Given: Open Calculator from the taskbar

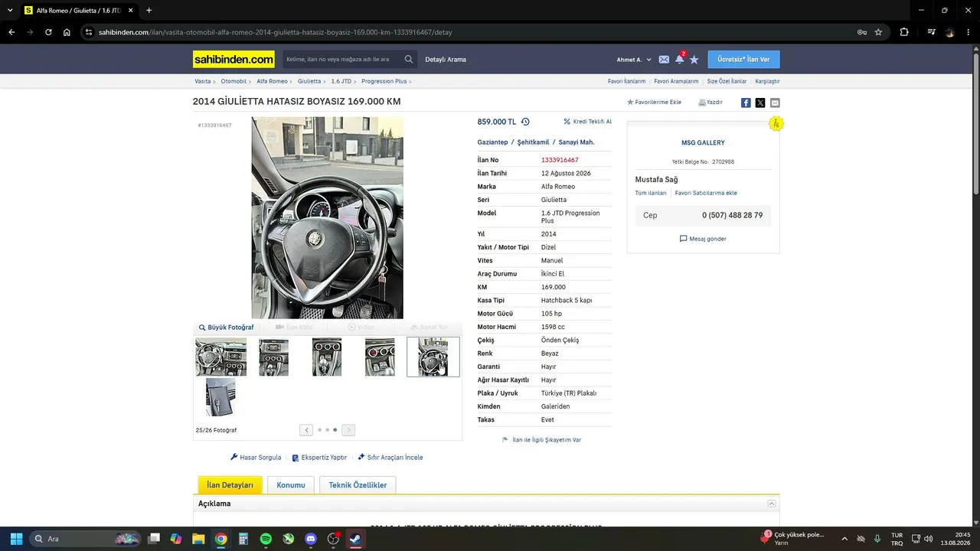Looking at the screenshot, I should (x=243, y=539).
